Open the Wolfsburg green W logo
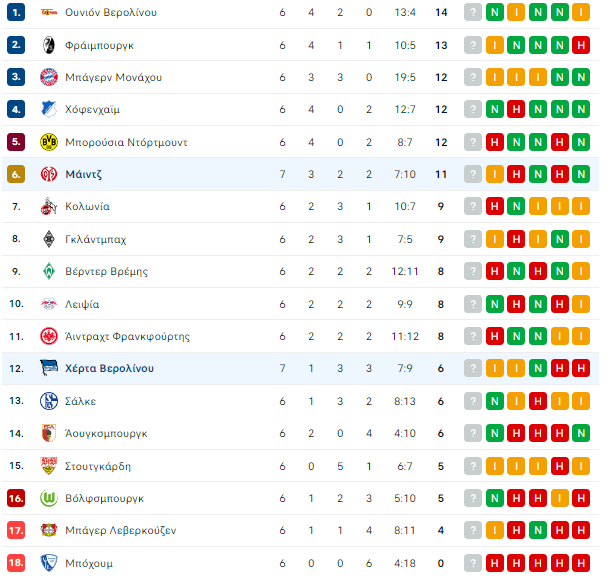610x582 pixels. tap(49, 498)
